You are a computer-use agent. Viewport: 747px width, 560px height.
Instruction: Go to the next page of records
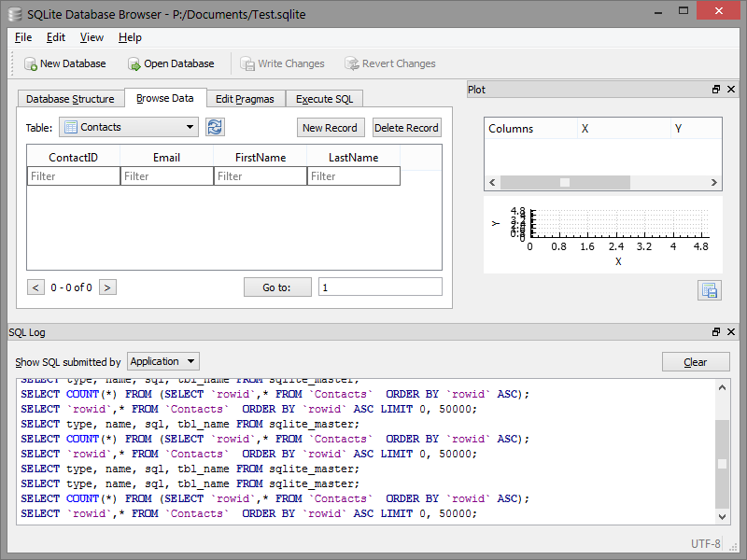107,287
